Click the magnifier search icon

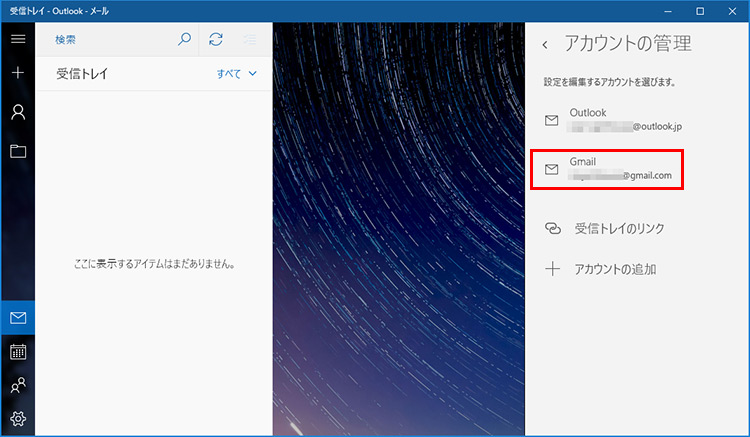click(x=184, y=39)
